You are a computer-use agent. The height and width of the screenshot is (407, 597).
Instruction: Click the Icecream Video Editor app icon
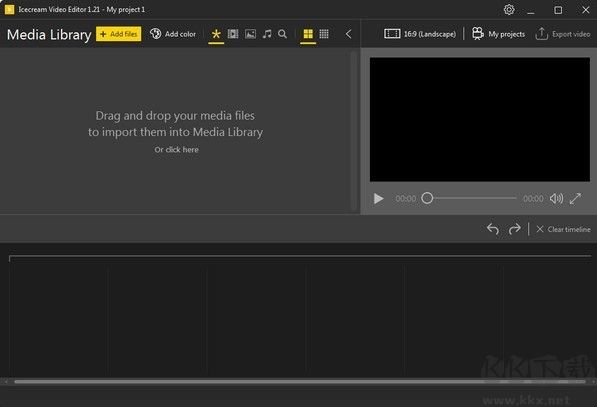[10, 10]
